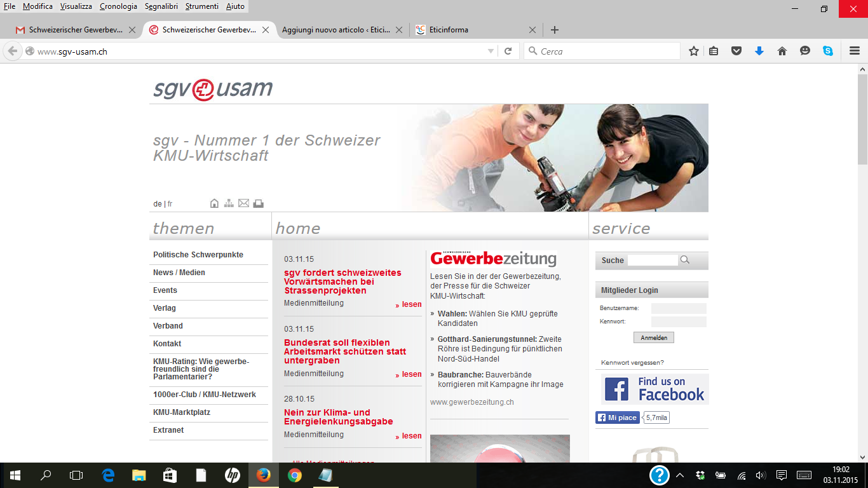Viewport: 868px width, 488px height.
Task: Open the Extranet link in themen
Action: click(168, 430)
